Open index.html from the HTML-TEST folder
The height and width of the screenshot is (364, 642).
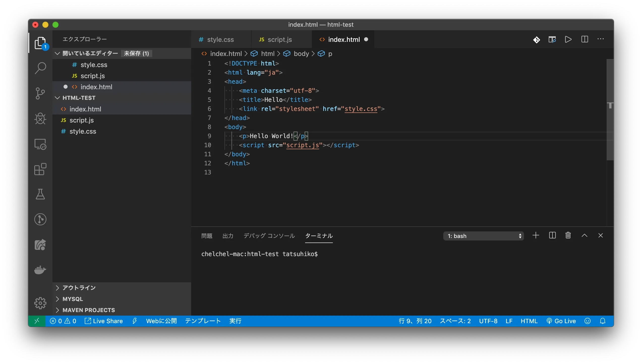click(86, 109)
